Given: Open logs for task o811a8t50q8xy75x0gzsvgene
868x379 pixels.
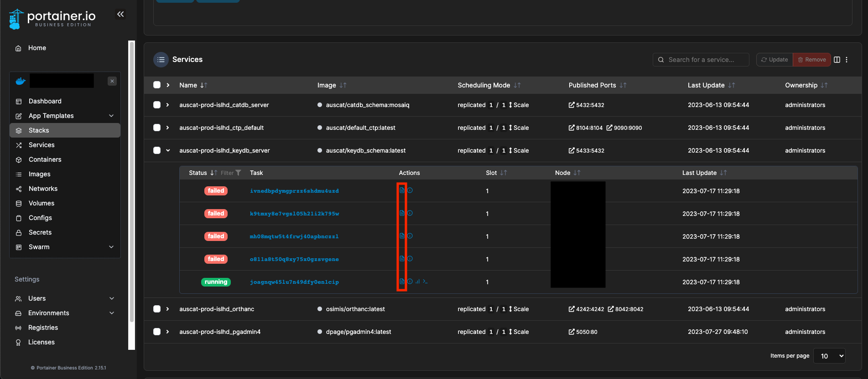Looking at the screenshot, I should pyautogui.click(x=402, y=259).
